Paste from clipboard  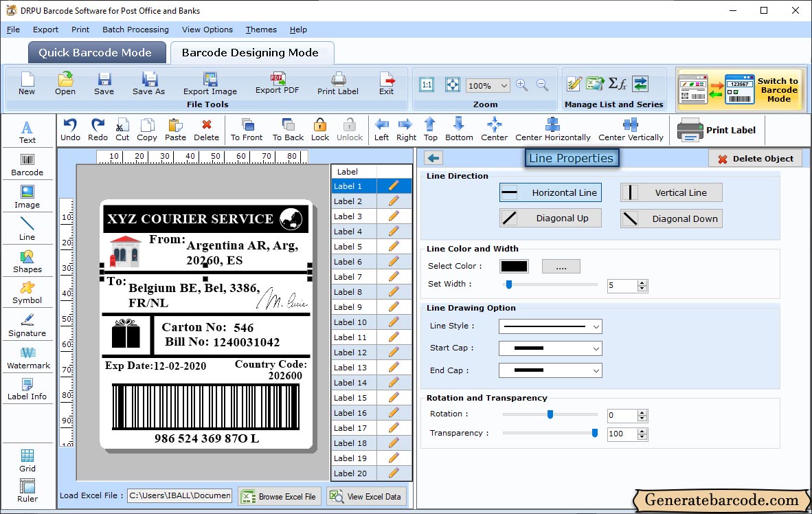[x=175, y=130]
